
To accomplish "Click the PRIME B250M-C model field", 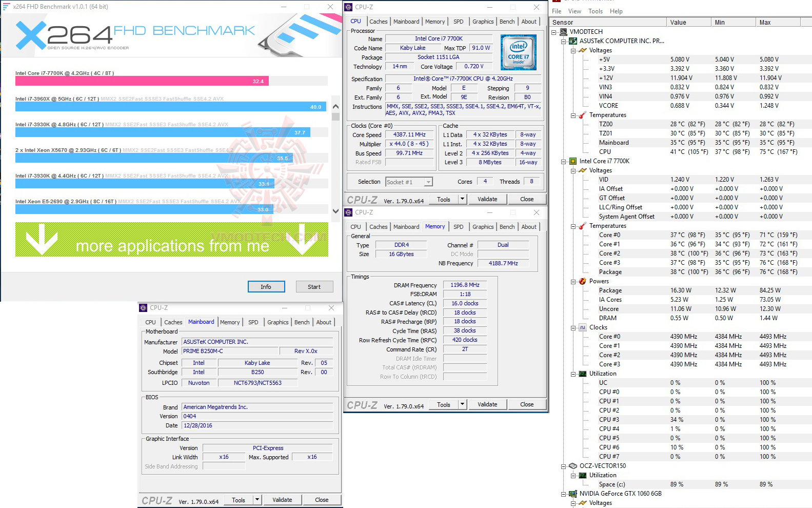I will (230, 351).
